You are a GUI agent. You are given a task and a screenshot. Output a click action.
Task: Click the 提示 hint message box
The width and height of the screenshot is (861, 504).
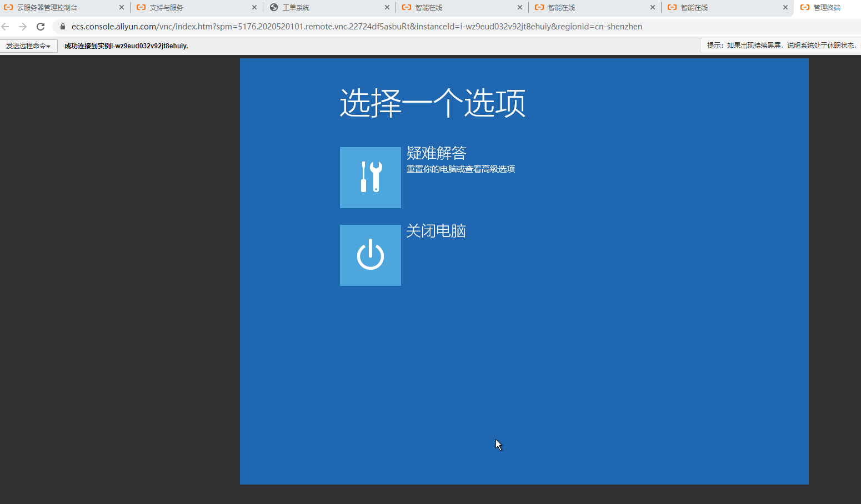tap(780, 46)
